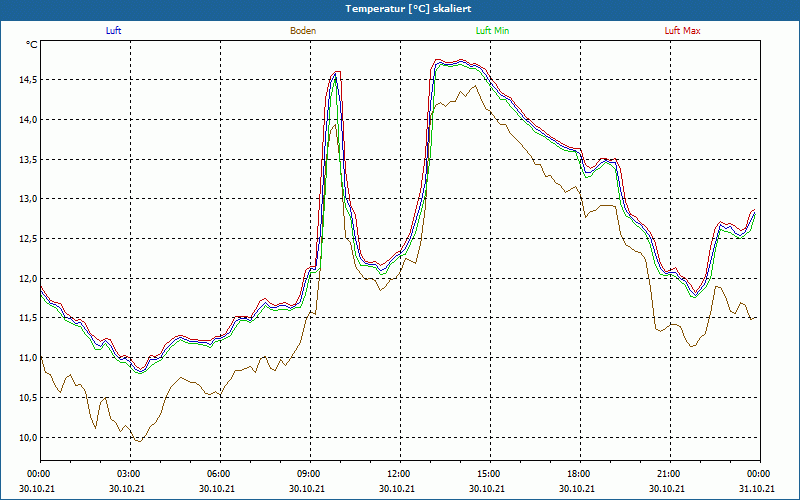Click the 13,5 y-axis value
800x500 pixels.
click(x=28, y=159)
